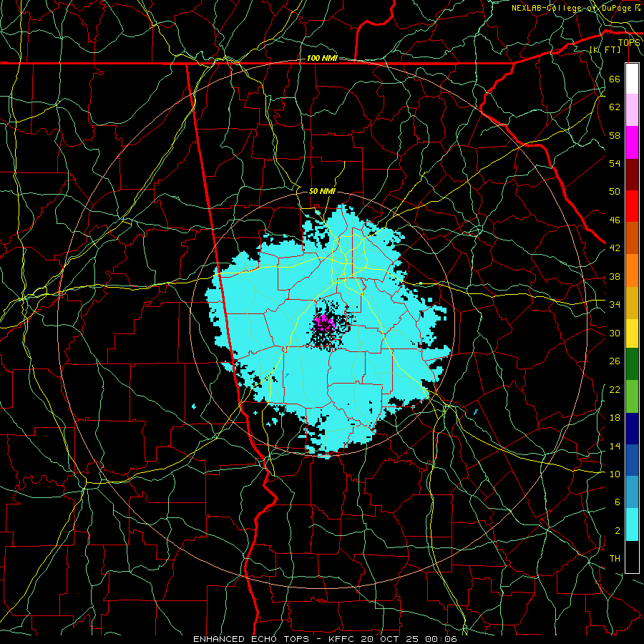Viewport: 644px width, 644px height.
Task: Select the magenta swatch in the color scale
Action: pos(632,142)
